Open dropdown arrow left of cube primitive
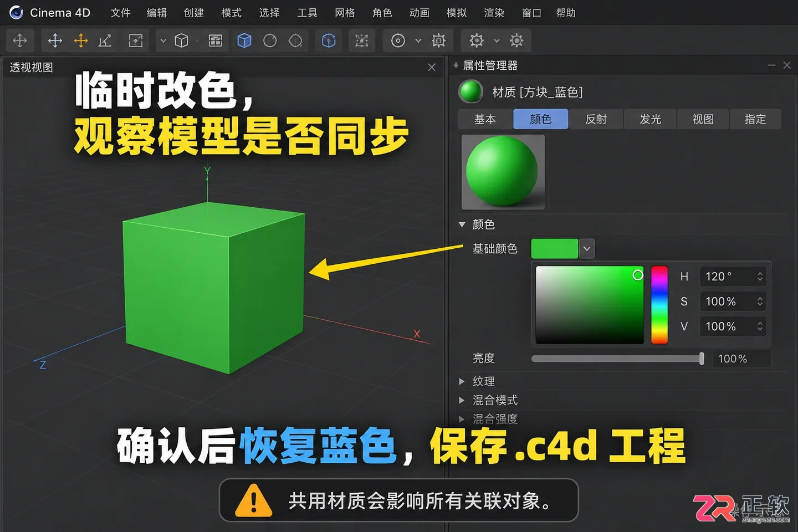The height and width of the screenshot is (532, 798). (x=163, y=41)
